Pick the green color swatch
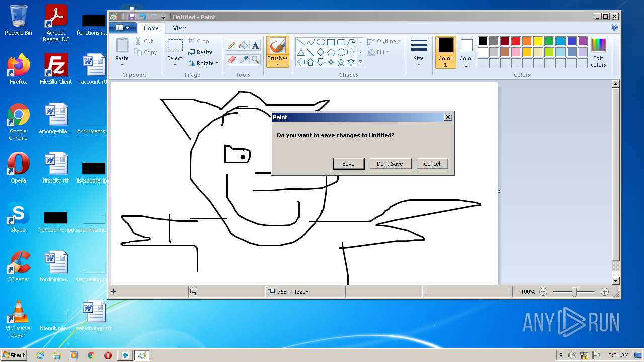 (x=549, y=41)
